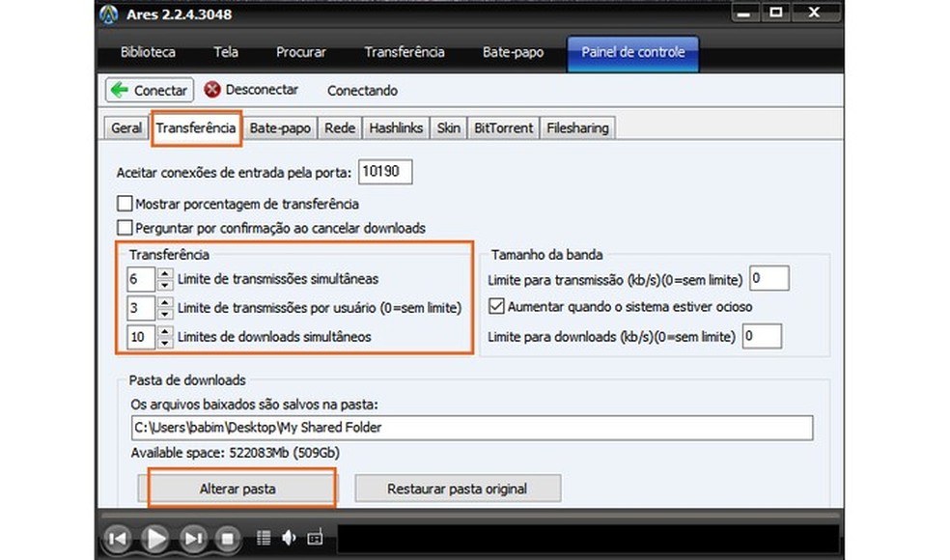
Task: Click the Ares logo in the title bar
Action: pyautogui.click(x=108, y=14)
